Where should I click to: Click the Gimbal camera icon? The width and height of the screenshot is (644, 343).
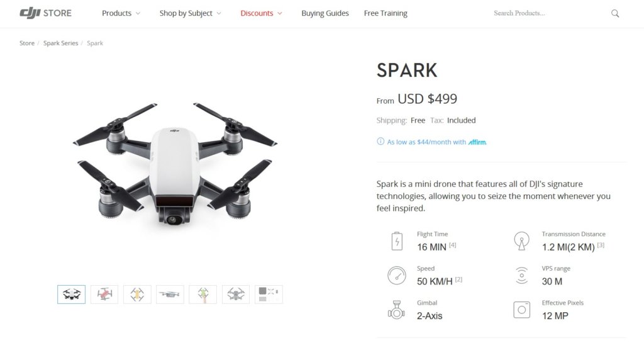point(397,310)
